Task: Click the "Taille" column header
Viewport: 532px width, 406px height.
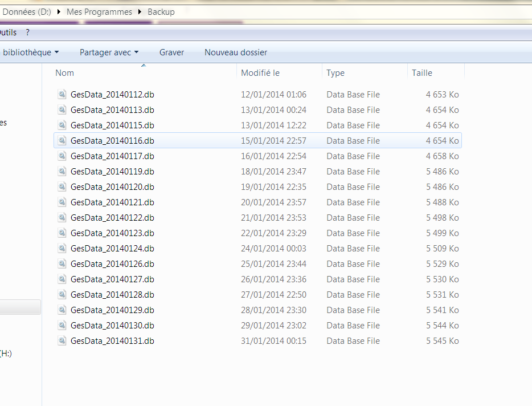Action: coord(422,73)
